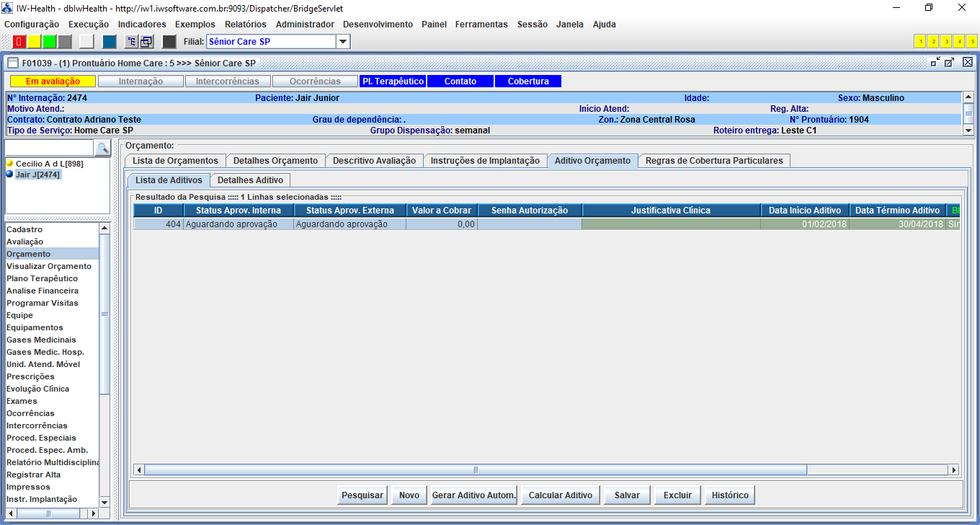This screenshot has height=525, width=980.
Task: Toggle the Cobertura status button
Action: (528, 81)
